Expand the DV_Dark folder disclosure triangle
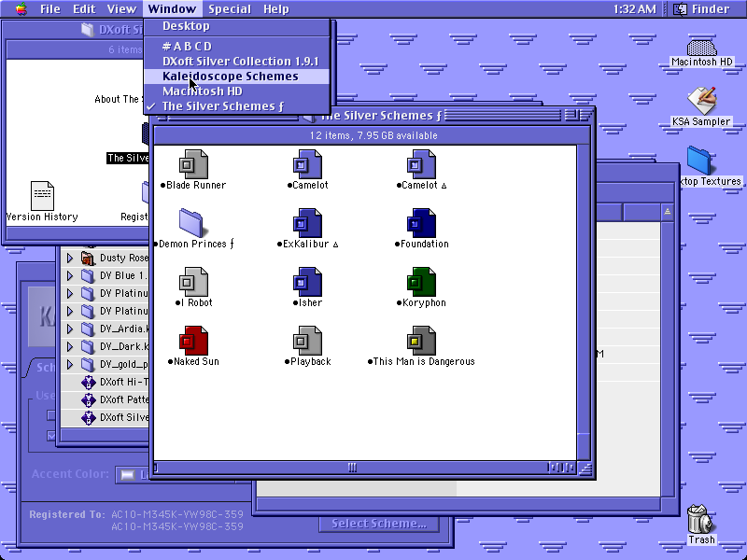The width and height of the screenshot is (747, 560). [70, 346]
